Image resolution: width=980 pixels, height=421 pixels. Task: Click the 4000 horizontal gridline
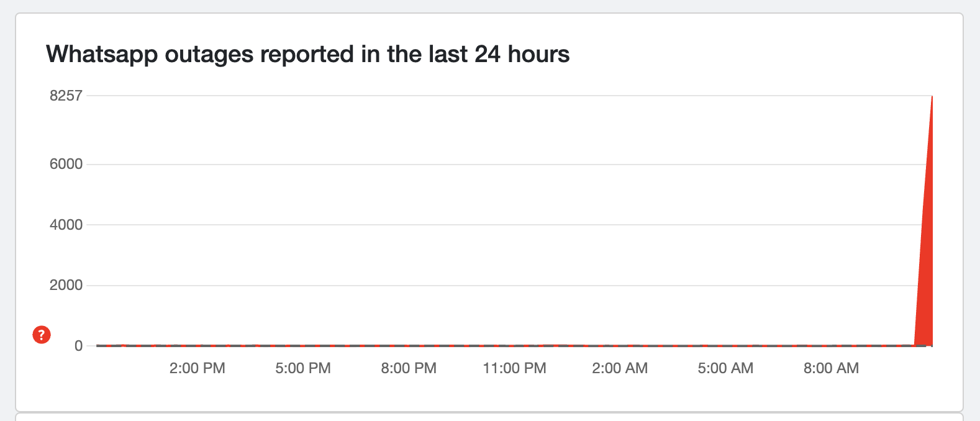tap(497, 225)
